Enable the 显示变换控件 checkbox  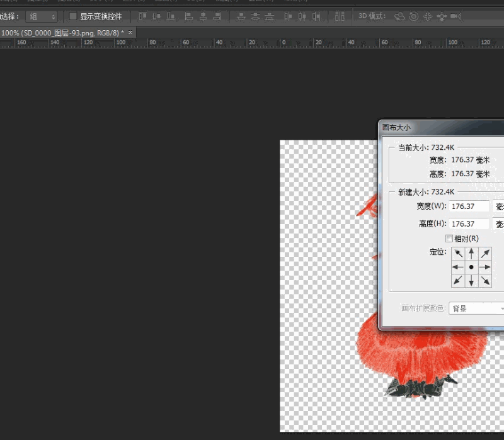click(73, 16)
